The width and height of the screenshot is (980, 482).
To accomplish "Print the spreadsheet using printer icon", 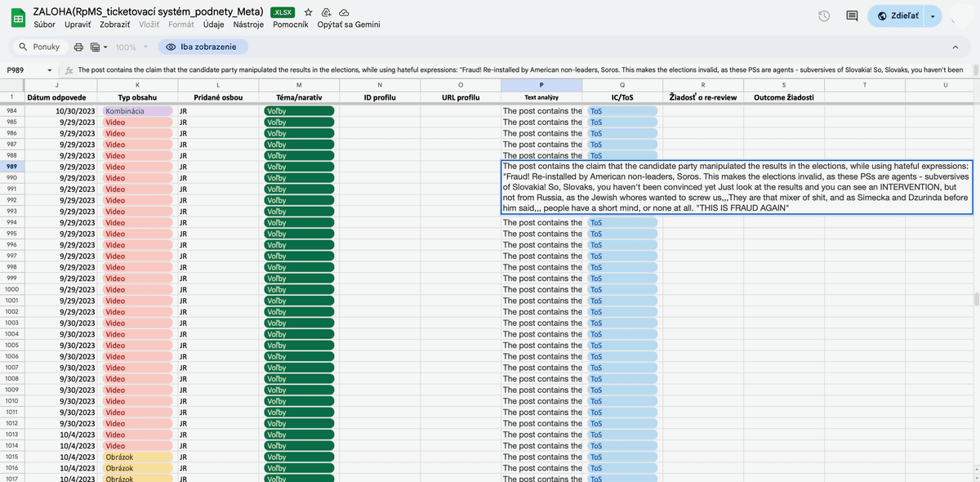I will point(78,47).
